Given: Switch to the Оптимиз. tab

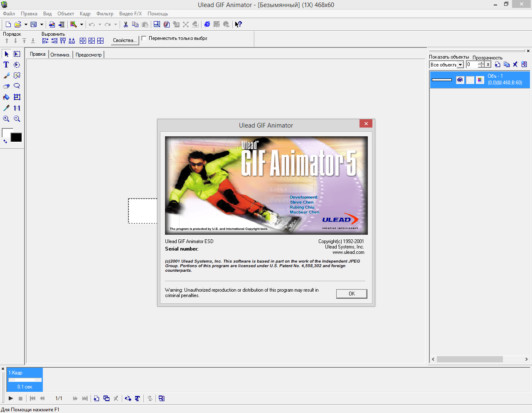Looking at the screenshot, I should 61,55.
